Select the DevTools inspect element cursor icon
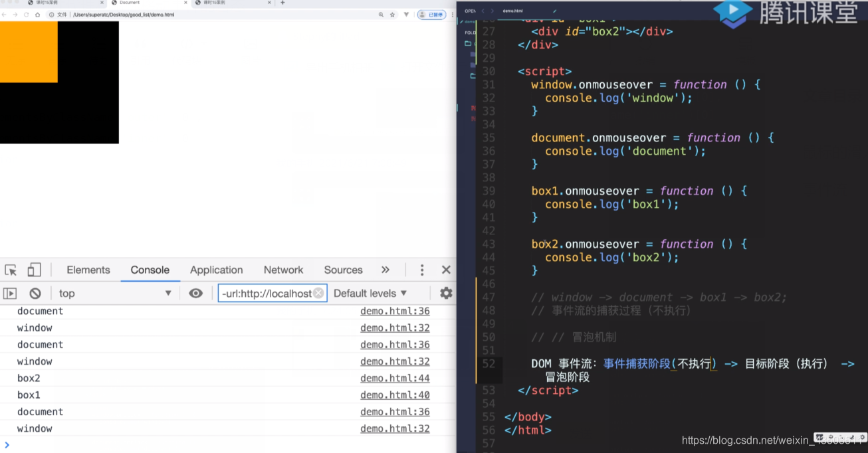868x453 pixels. pyautogui.click(x=11, y=270)
